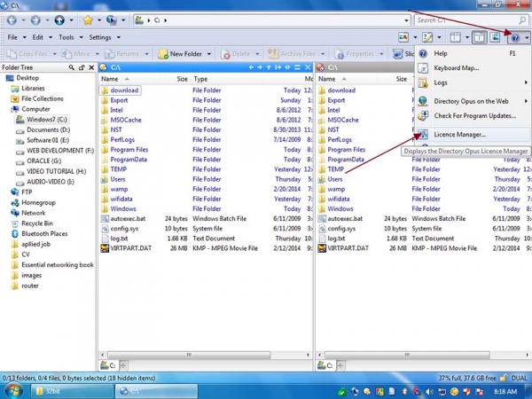Open the dropdown arrow beside Help icon
Viewport: 532px width, 399px height.
pos(527,37)
